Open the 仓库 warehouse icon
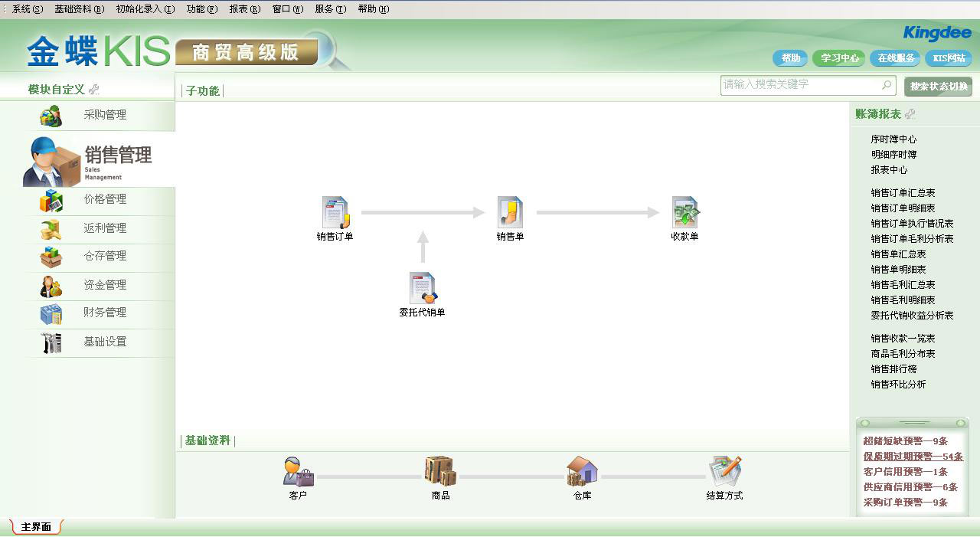Screen dimensions: 980x537 [582, 471]
